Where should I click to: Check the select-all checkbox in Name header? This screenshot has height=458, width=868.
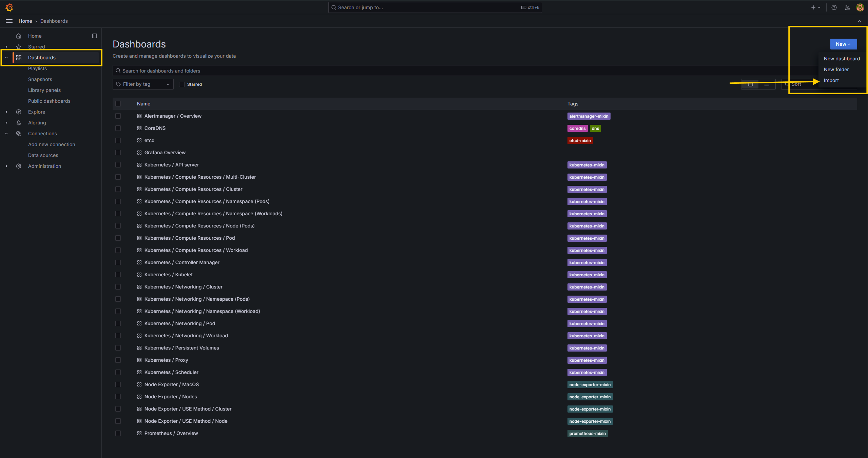coord(118,104)
